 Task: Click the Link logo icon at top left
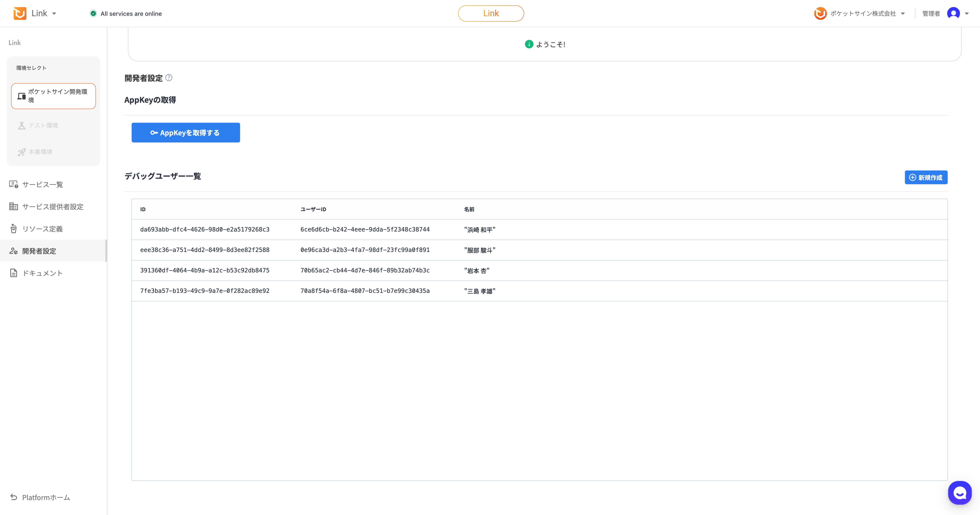click(20, 13)
